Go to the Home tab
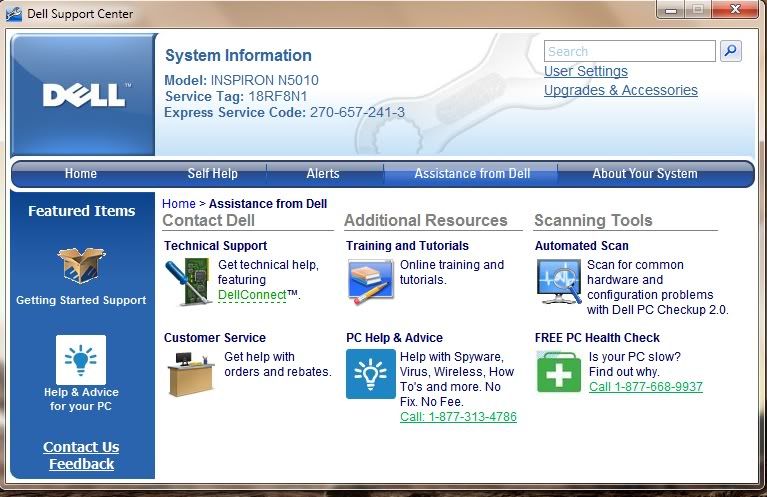This screenshot has width=767, height=497. [81, 174]
